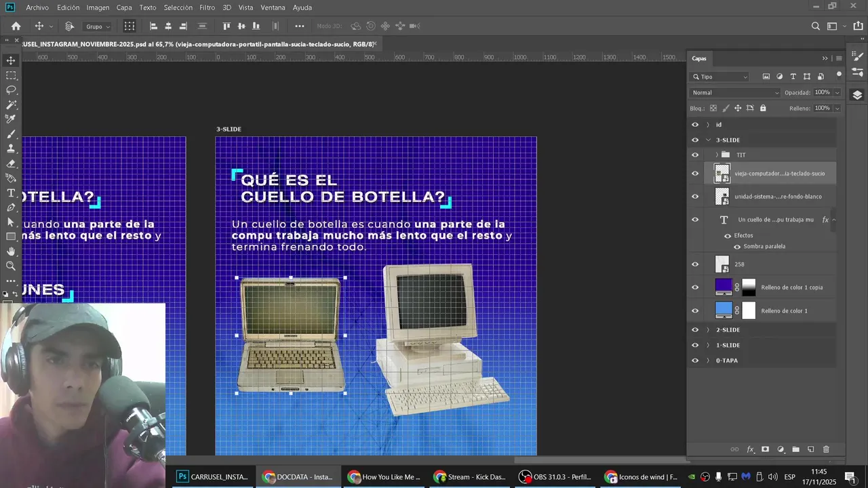Lock all icon in Layers panel
868x488 pixels.
click(x=763, y=108)
